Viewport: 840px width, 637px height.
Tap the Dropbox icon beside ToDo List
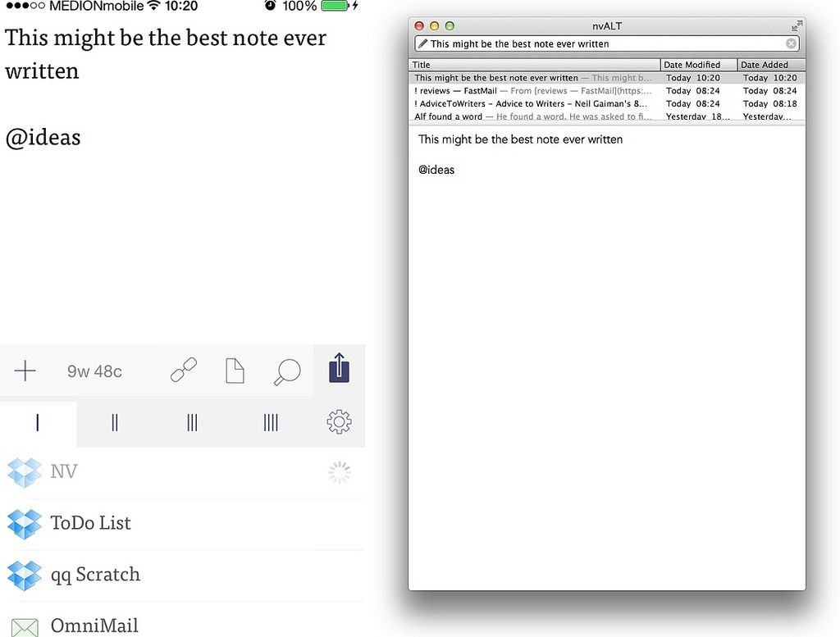coord(24,524)
